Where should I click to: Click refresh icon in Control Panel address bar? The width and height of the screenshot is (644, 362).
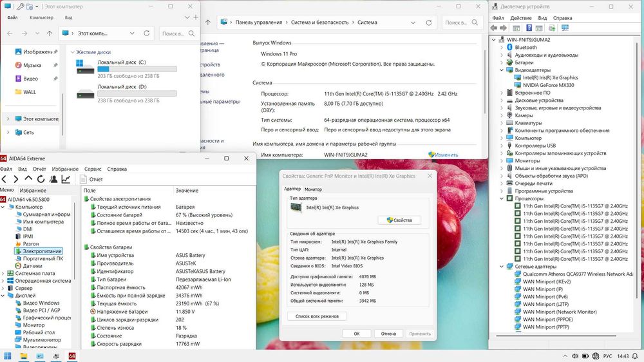click(429, 23)
